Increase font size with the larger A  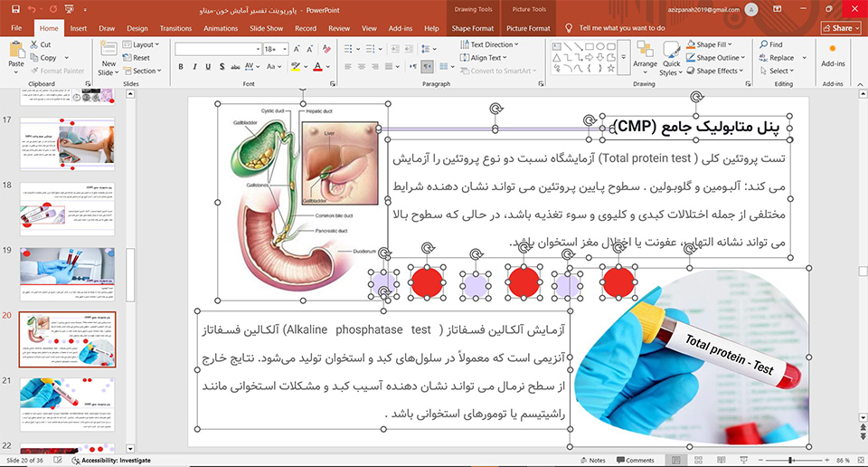[x=297, y=49]
